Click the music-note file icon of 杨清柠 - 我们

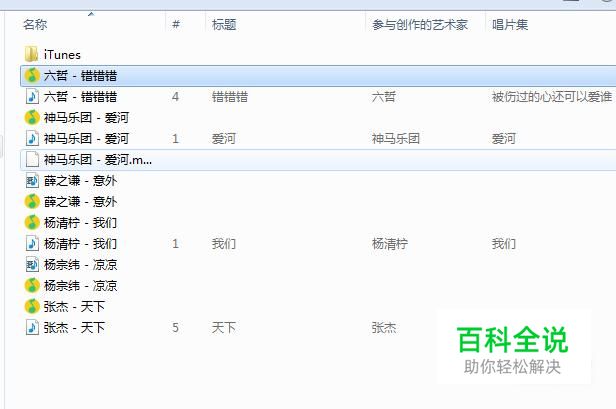(x=32, y=244)
